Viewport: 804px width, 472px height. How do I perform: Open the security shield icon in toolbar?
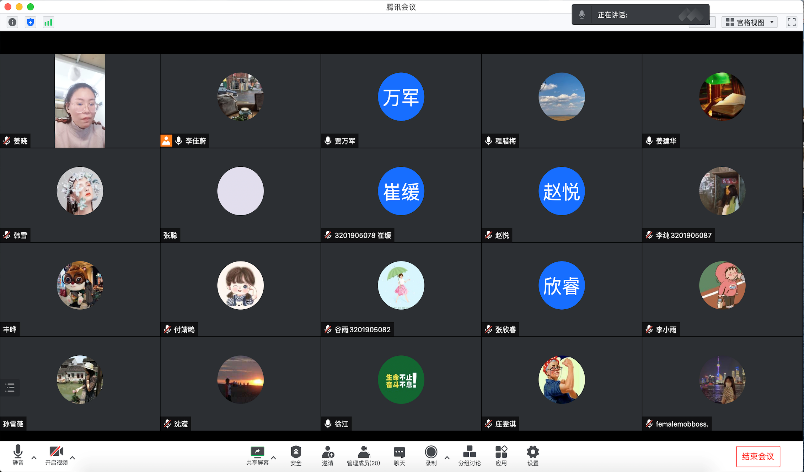pyautogui.click(x=295, y=454)
